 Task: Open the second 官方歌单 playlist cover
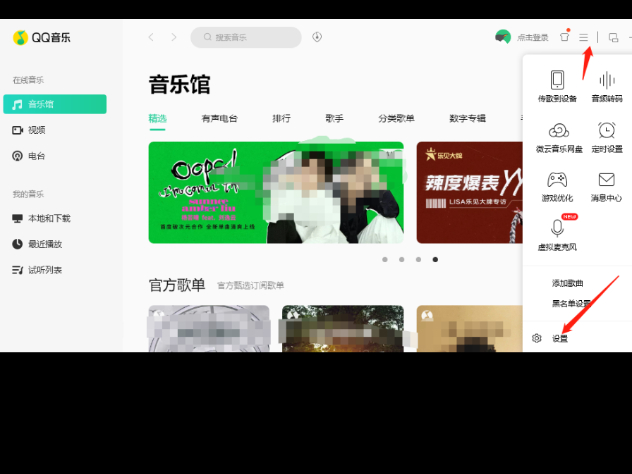[x=343, y=328]
